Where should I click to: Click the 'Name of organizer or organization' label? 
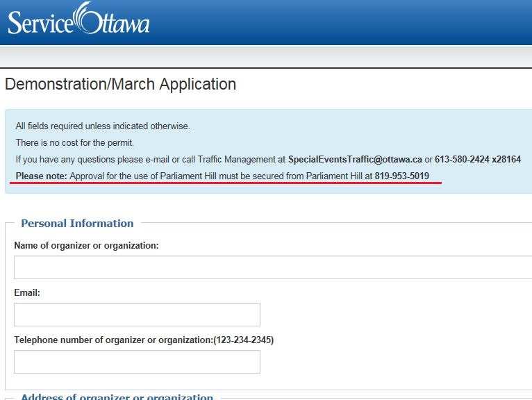(86, 245)
